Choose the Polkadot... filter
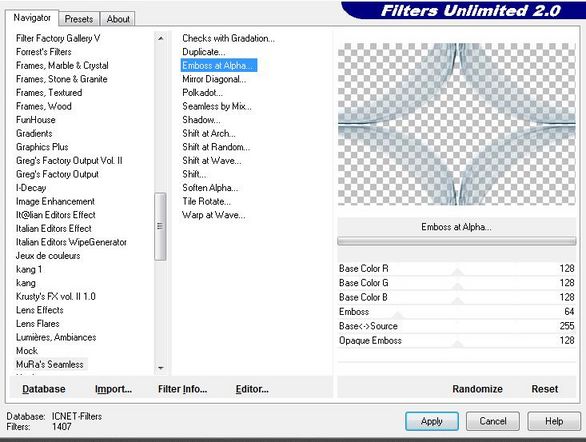This screenshot has width=586, height=442. tap(203, 92)
